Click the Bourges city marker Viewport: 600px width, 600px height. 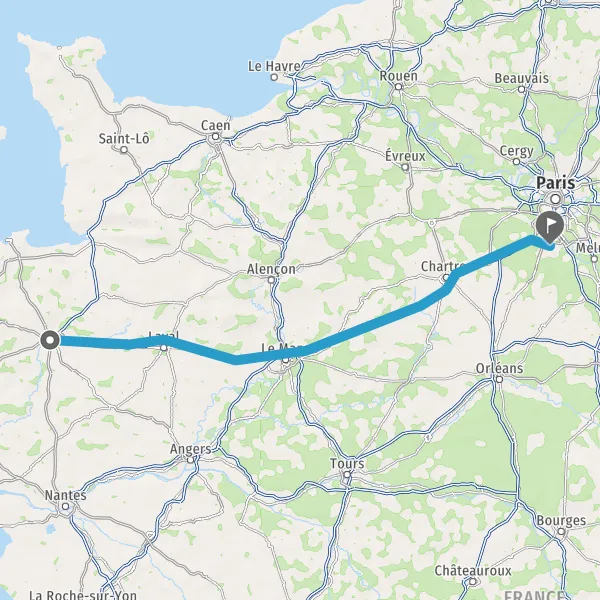(561, 532)
